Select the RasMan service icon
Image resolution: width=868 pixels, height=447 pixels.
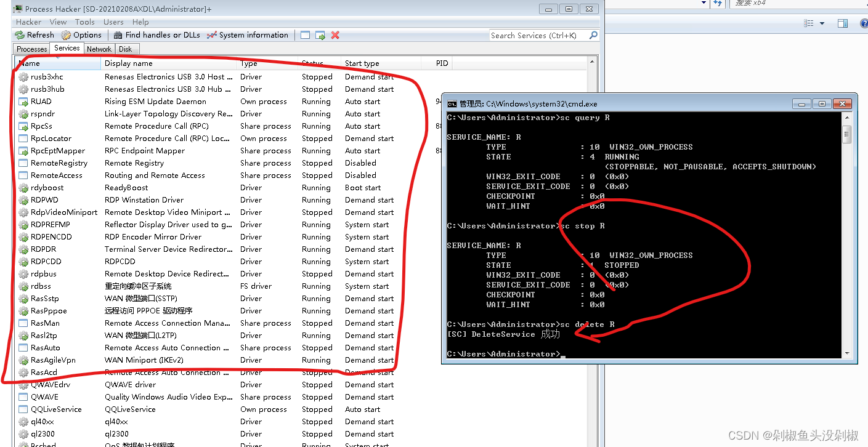pos(23,323)
